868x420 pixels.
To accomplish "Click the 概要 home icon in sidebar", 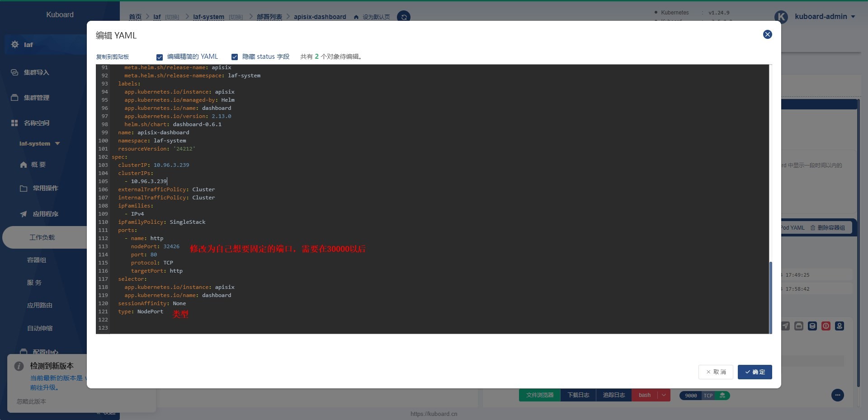I will pos(24,165).
